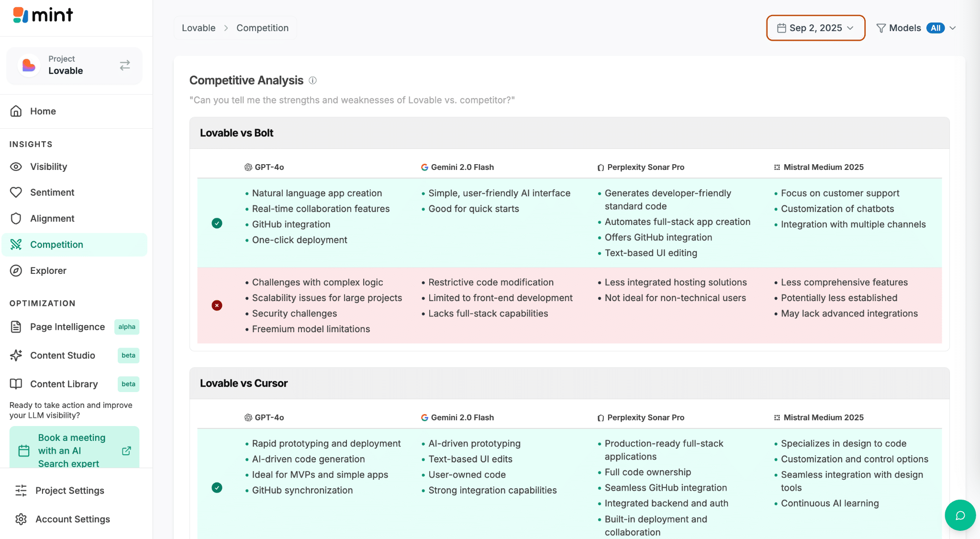
Task: Click the Alignment shield icon
Action: pos(16,218)
